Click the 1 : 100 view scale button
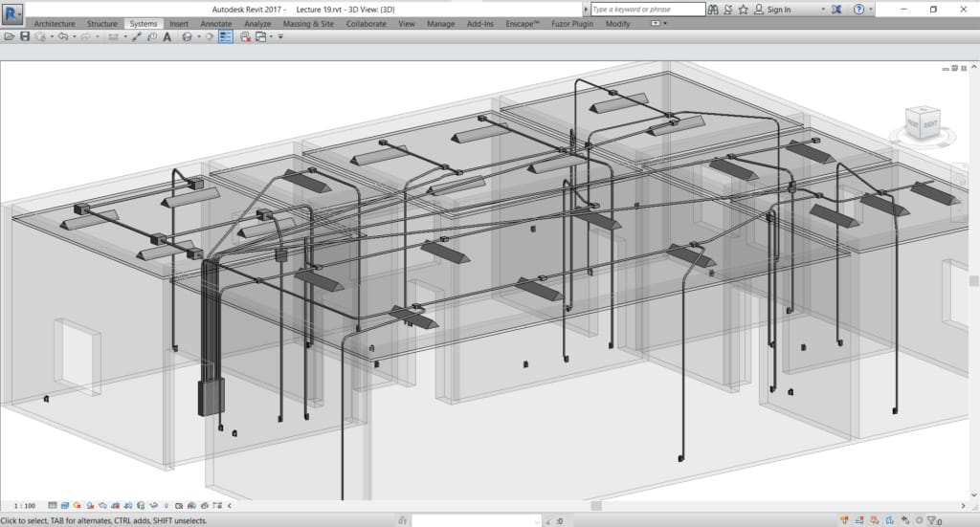 point(24,506)
